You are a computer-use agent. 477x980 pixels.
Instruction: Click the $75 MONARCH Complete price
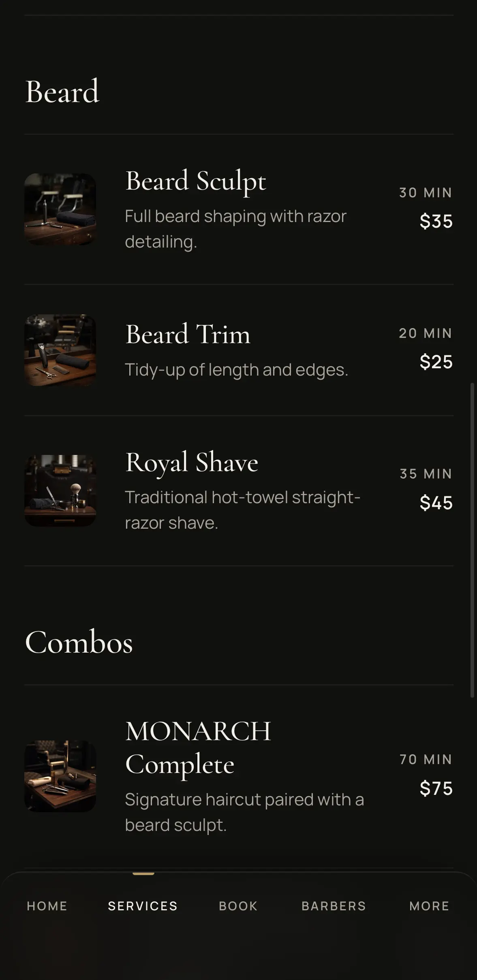(436, 788)
